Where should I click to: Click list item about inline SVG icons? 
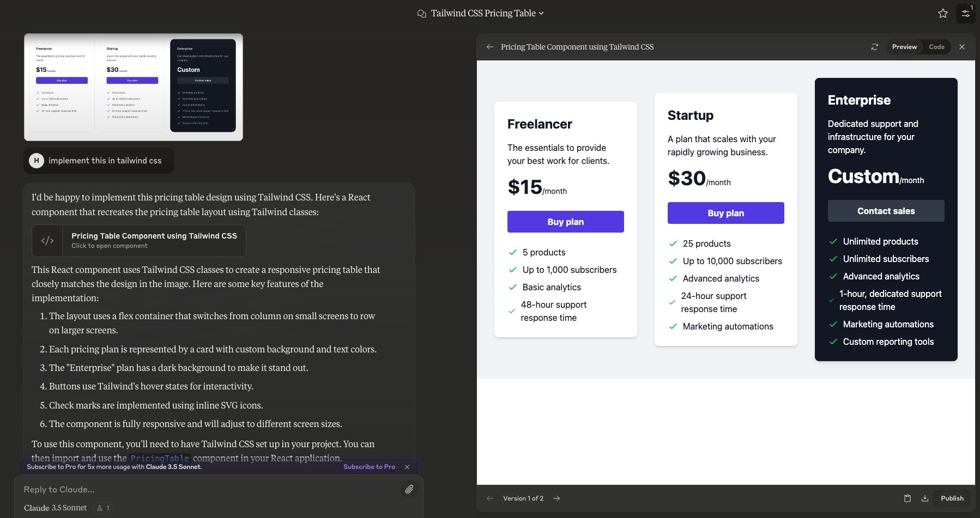pos(156,405)
